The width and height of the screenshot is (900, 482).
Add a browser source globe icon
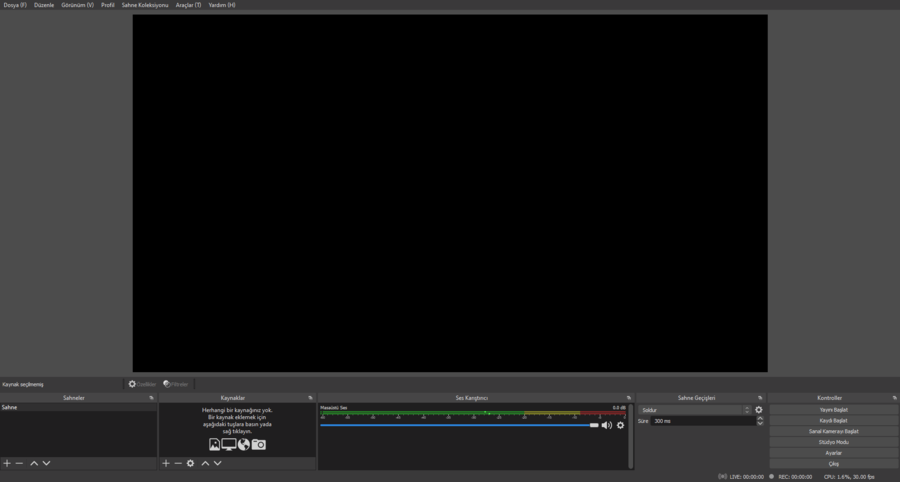[x=244, y=444]
